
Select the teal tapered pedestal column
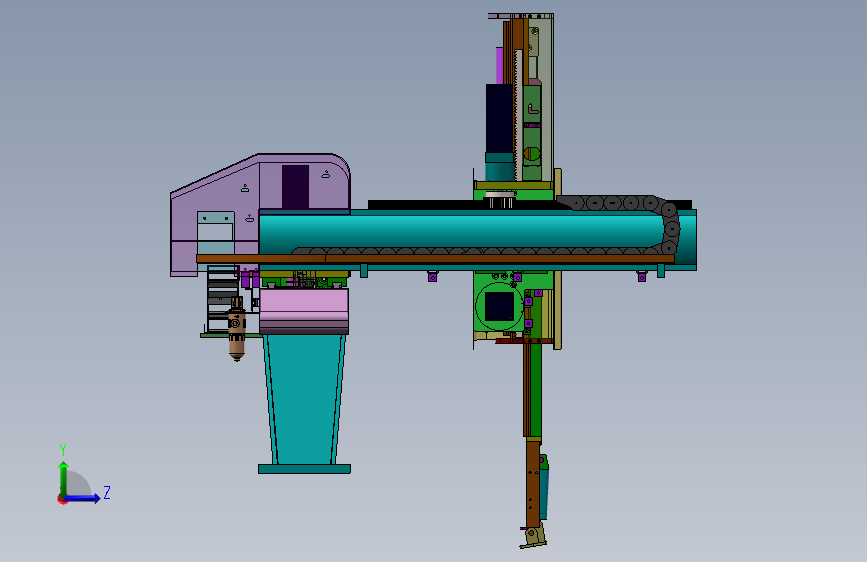(304, 399)
